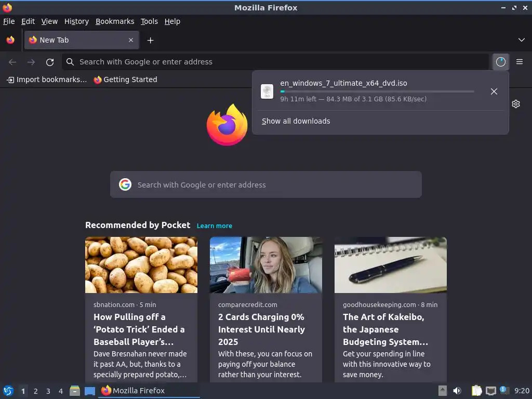The width and height of the screenshot is (532, 399).
Task: Click the Google icon in search box
Action: pyautogui.click(x=125, y=184)
